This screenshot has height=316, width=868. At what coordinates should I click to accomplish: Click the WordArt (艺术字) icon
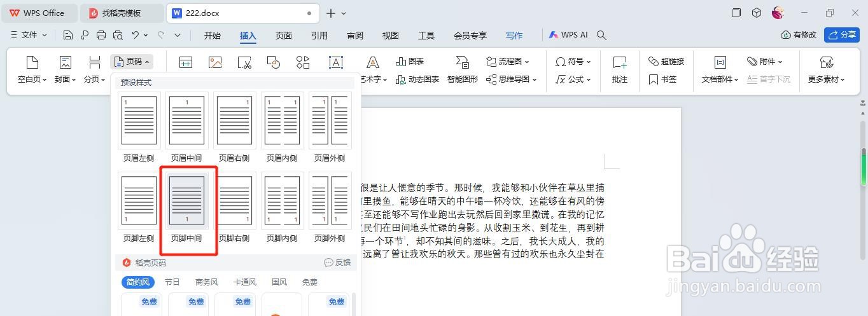[x=373, y=62]
